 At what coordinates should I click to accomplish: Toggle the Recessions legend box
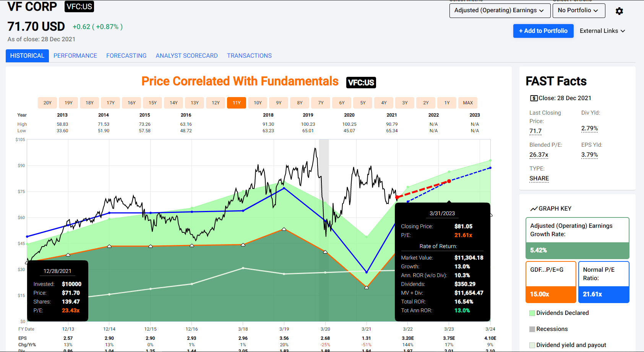click(532, 329)
